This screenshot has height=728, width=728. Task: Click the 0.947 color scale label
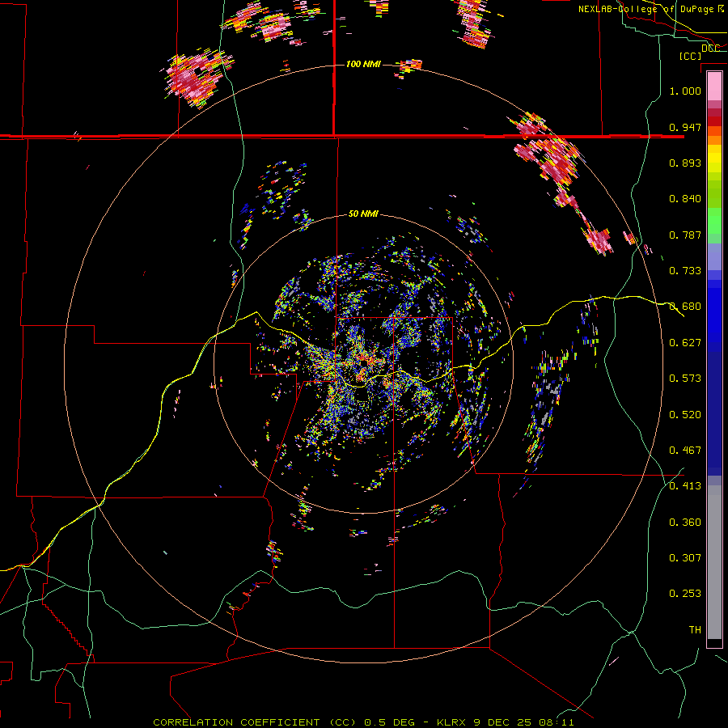pyautogui.click(x=685, y=127)
